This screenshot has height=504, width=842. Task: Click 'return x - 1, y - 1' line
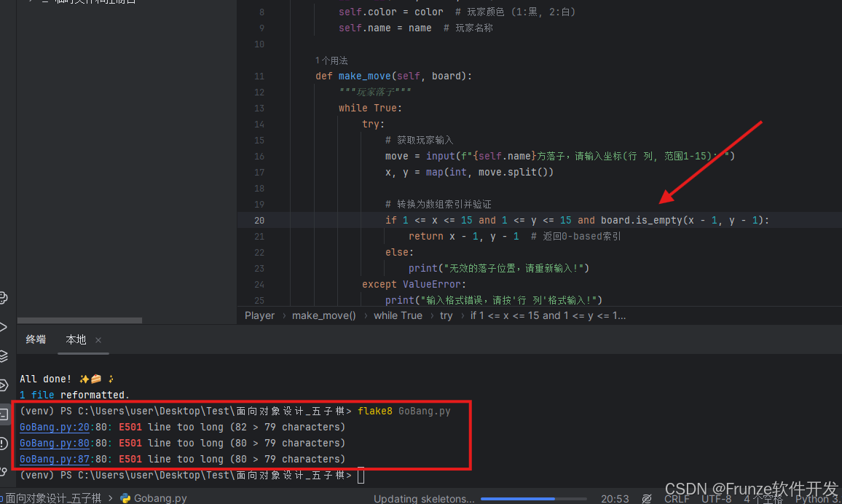coord(463,236)
